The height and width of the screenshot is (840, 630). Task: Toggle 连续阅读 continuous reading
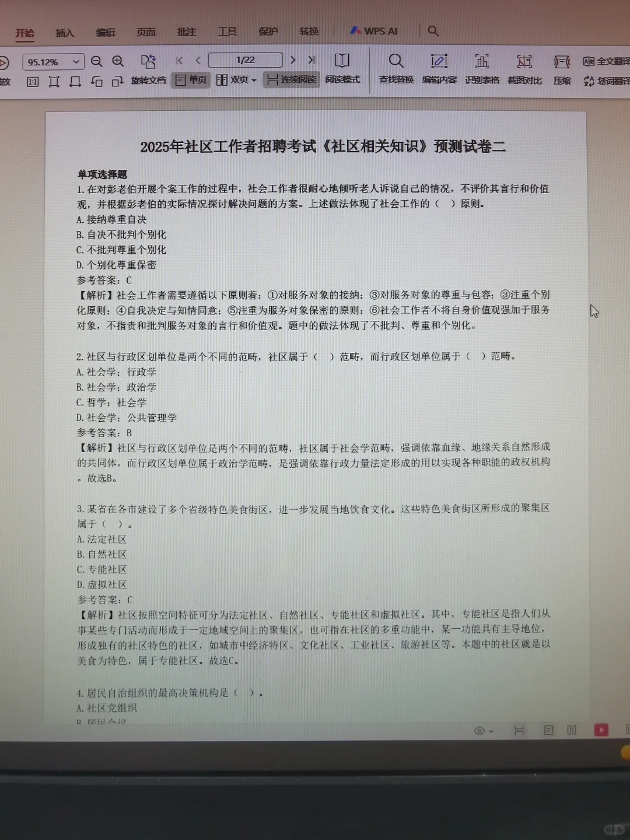(x=292, y=79)
